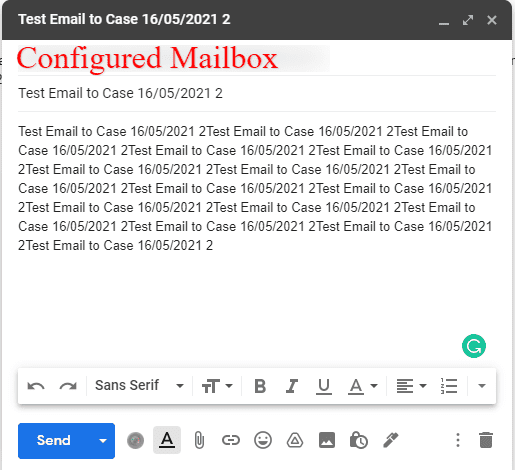Open the Sans Serif font dropdown
515x470 pixels.
pyautogui.click(x=139, y=386)
